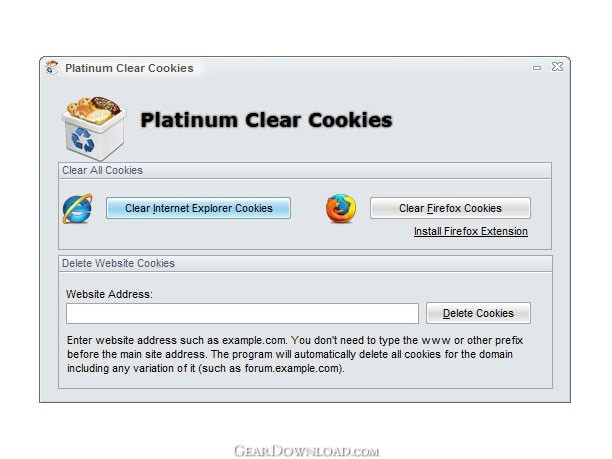Click forum.example.com in the help text
Screen dimensions: 612x459
pyautogui.click(x=292, y=368)
